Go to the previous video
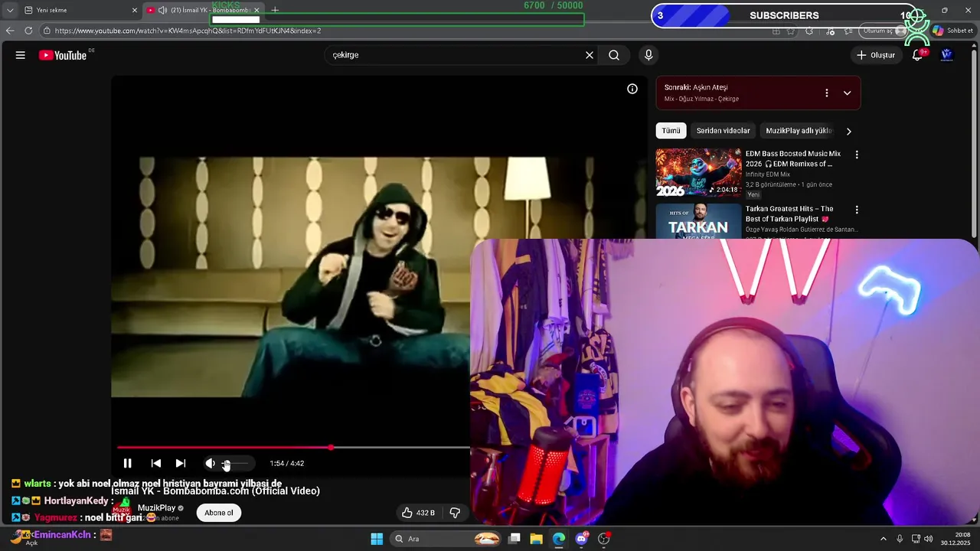 click(x=156, y=463)
